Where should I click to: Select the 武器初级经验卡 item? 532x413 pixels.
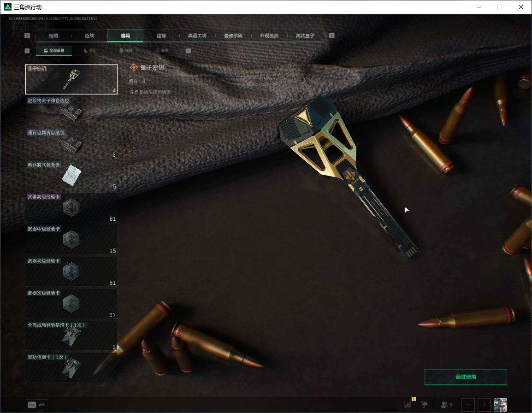pos(71,272)
